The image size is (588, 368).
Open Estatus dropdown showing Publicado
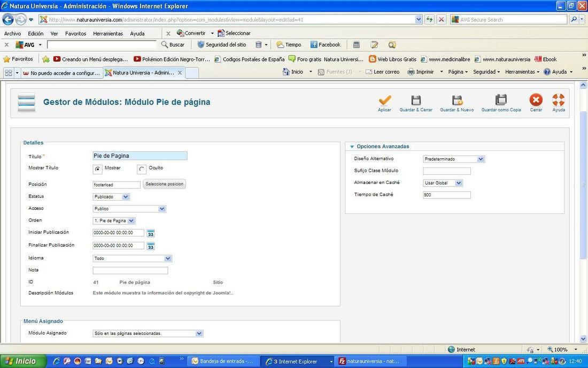pos(111,196)
